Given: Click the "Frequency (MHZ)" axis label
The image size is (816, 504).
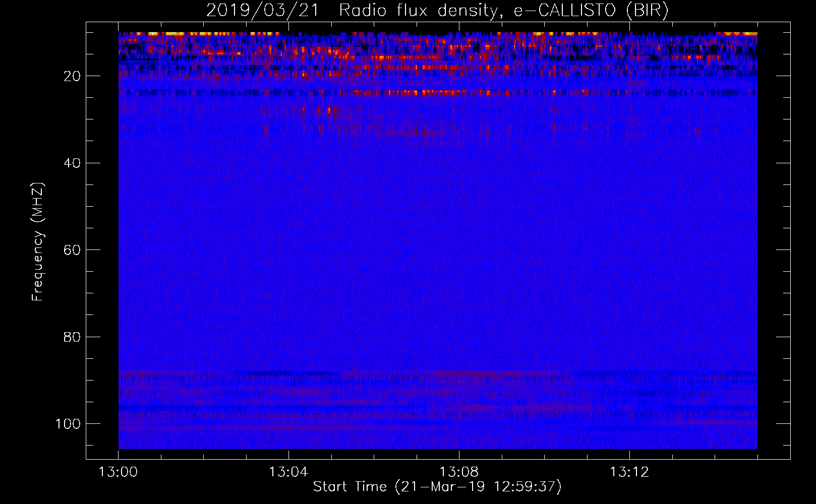Looking at the screenshot, I should [x=38, y=241].
